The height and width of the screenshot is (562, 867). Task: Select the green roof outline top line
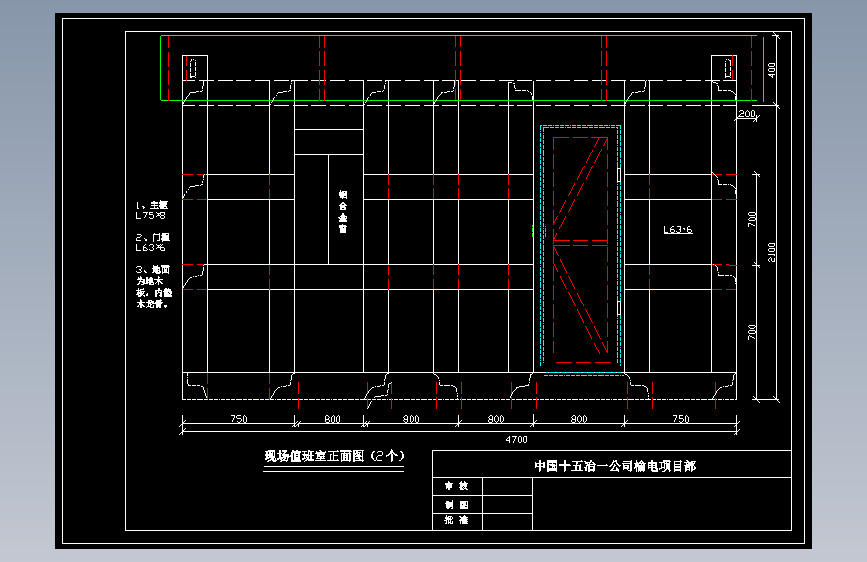(x=459, y=36)
